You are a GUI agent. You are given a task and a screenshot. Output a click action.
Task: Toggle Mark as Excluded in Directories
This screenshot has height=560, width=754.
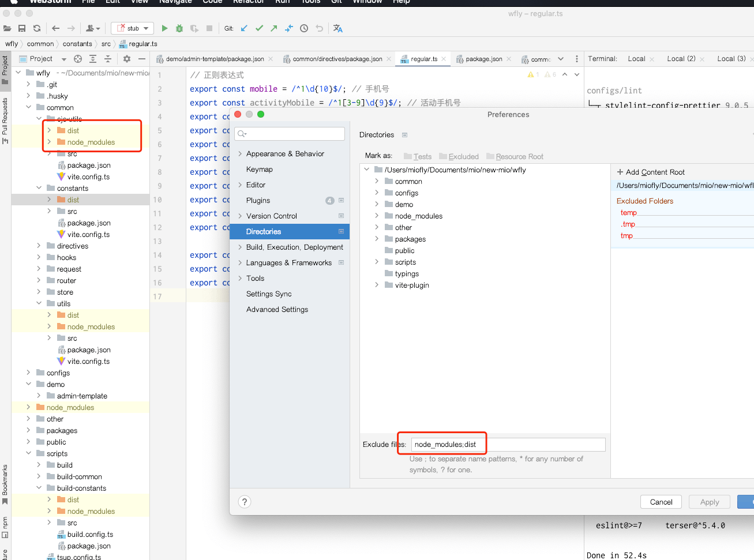tap(459, 156)
